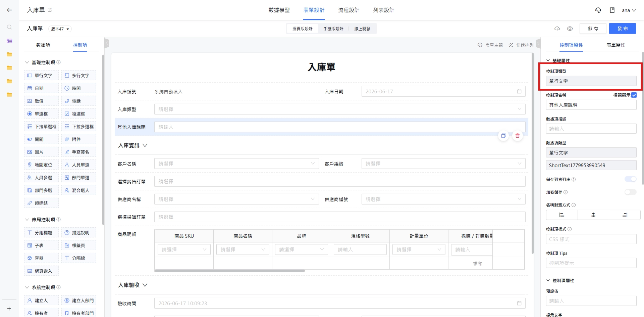Collapse 系統控制項 group
The height and width of the screenshot is (317, 644).
coord(27,287)
